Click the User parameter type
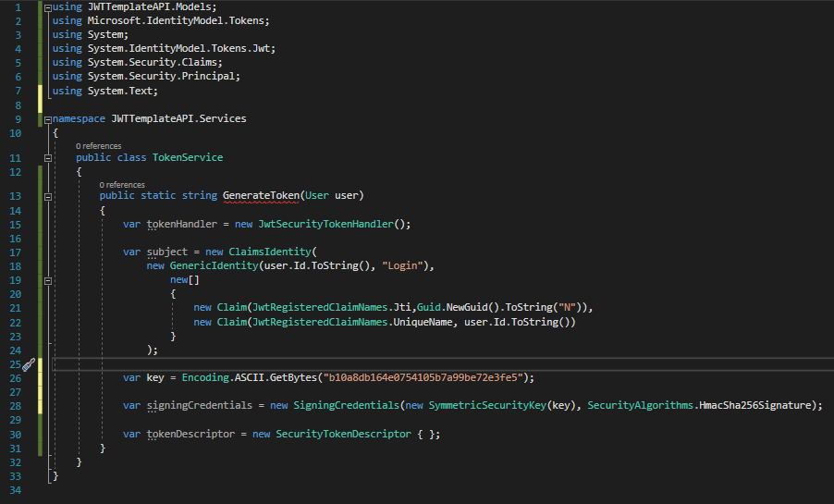Screen dimensions: 834x504 (x=317, y=195)
